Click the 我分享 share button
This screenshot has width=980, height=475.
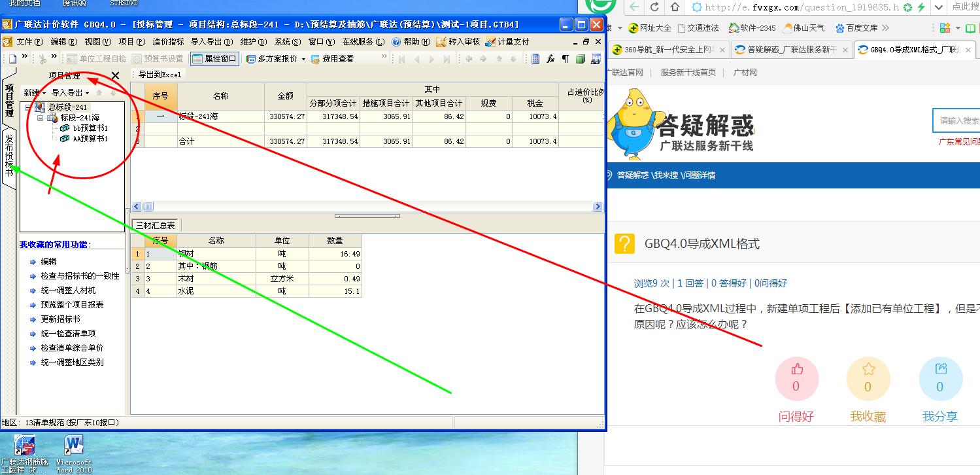click(941, 379)
